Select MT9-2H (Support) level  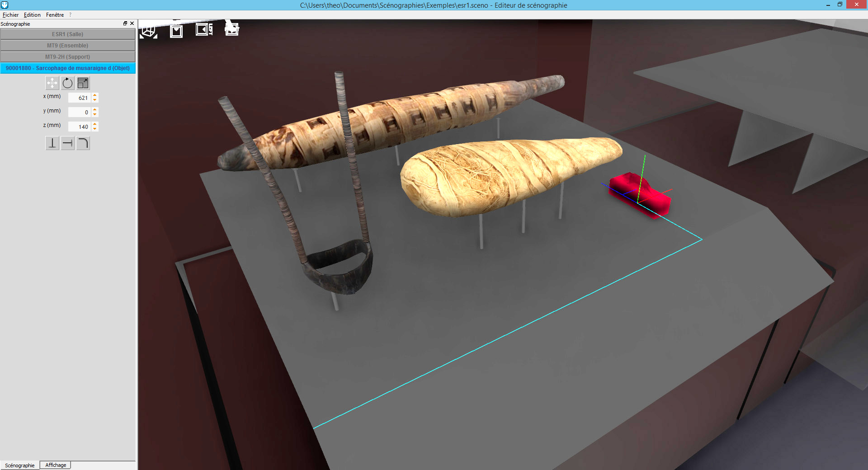point(68,57)
